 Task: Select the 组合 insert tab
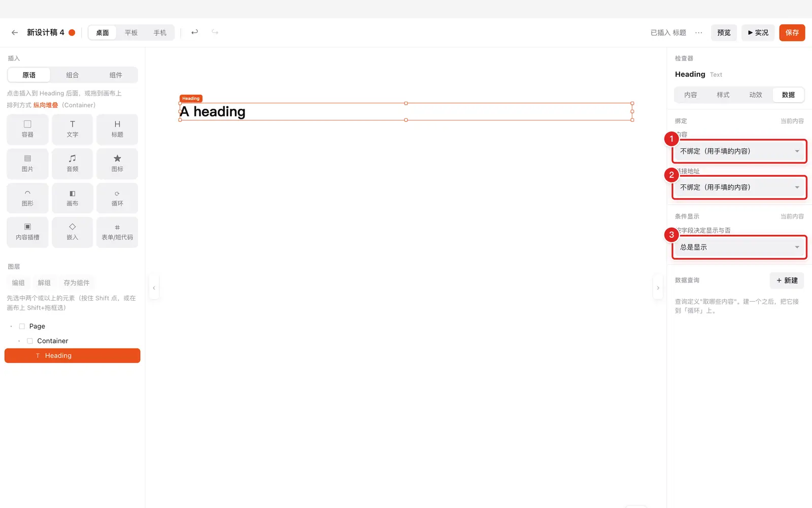pyautogui.click(x=73, y=75)
